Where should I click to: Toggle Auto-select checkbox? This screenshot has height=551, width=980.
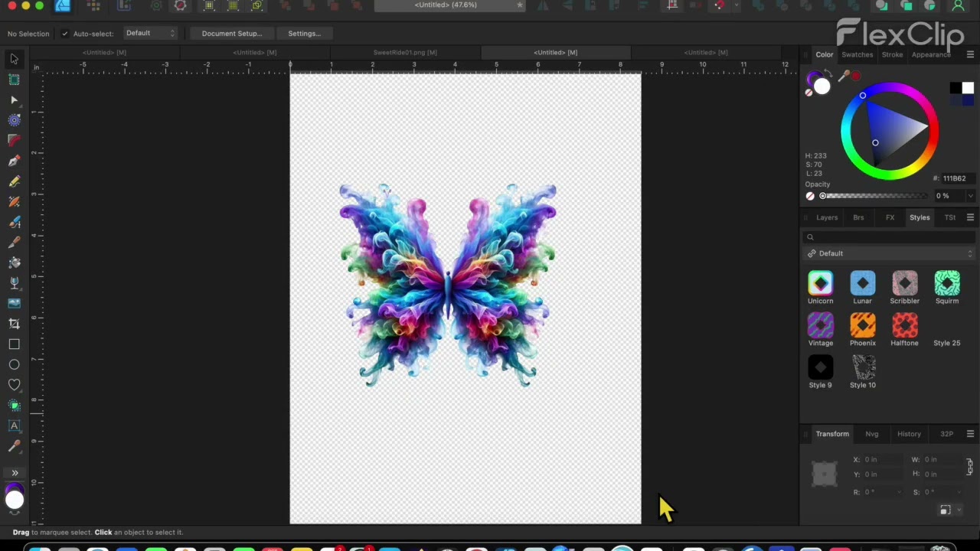[x=65, y=34]
